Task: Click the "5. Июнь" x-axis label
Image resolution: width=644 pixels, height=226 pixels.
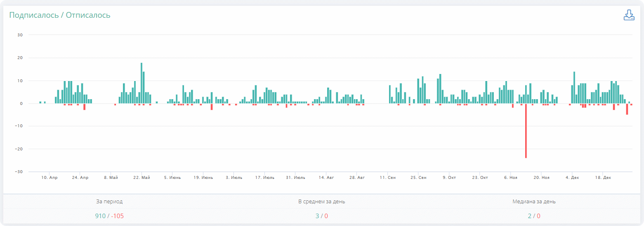Action: pyautogui.click(x=172, y=178)
